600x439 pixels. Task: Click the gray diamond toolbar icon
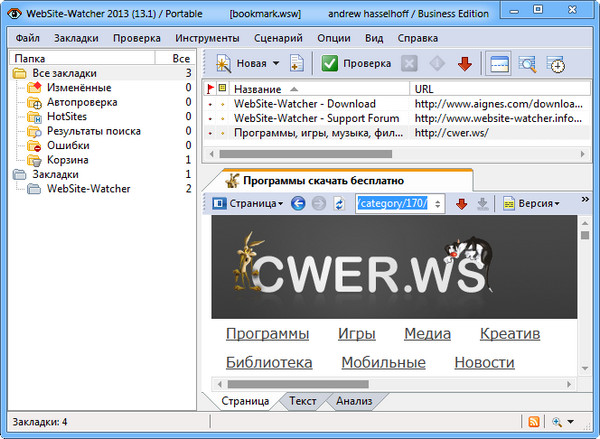(437, 64)
